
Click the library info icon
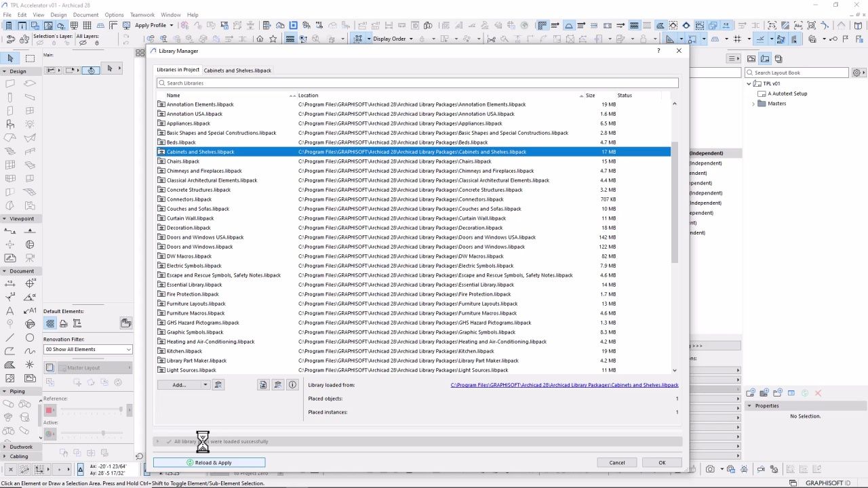pos(292,385)
